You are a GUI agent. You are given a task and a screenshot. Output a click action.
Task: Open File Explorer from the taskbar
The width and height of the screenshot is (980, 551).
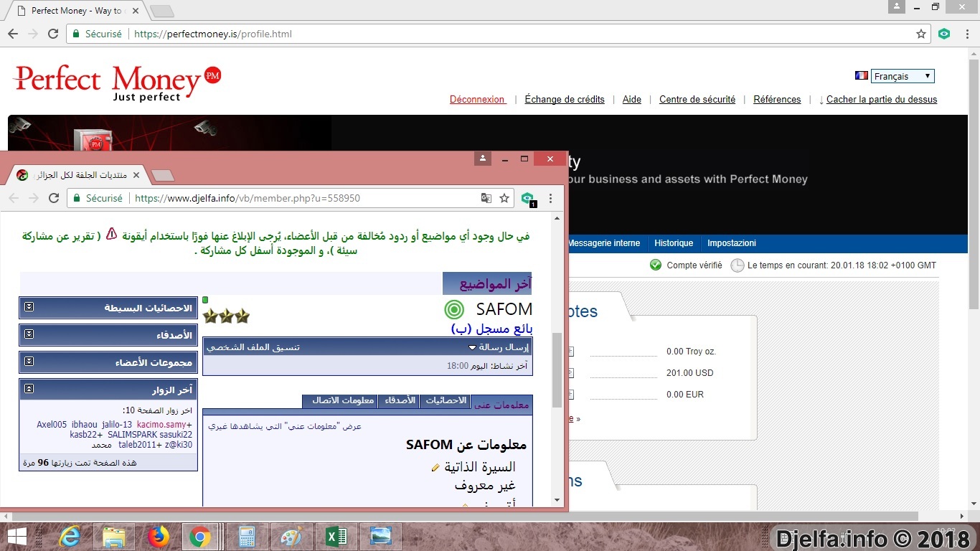click(x=114, y=537)
